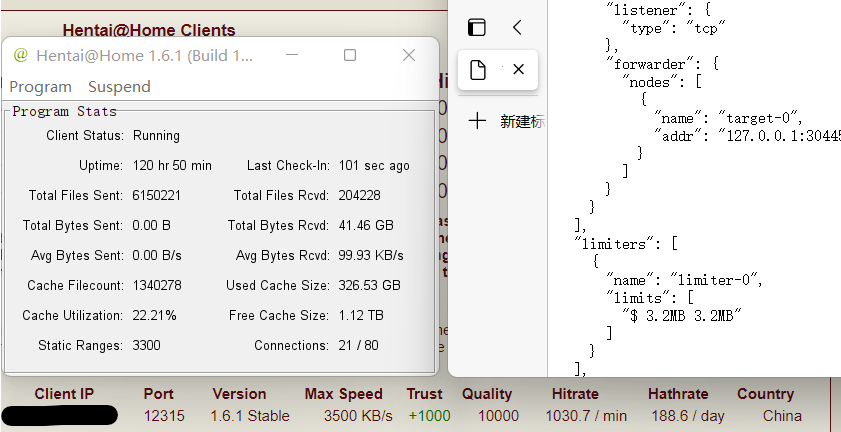Click the 3500 KB/s max speed cell
This screenshot has height=432, width=841.
pos(358,416)
